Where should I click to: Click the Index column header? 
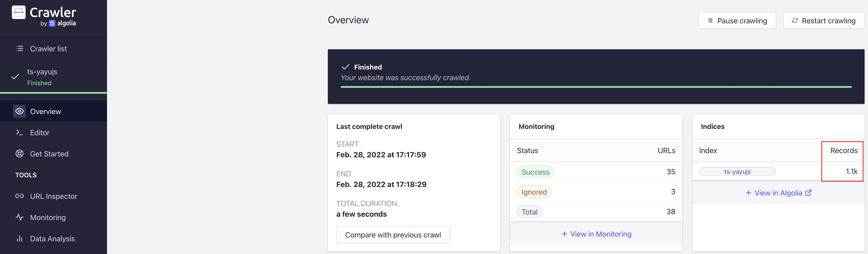[708, 150]
